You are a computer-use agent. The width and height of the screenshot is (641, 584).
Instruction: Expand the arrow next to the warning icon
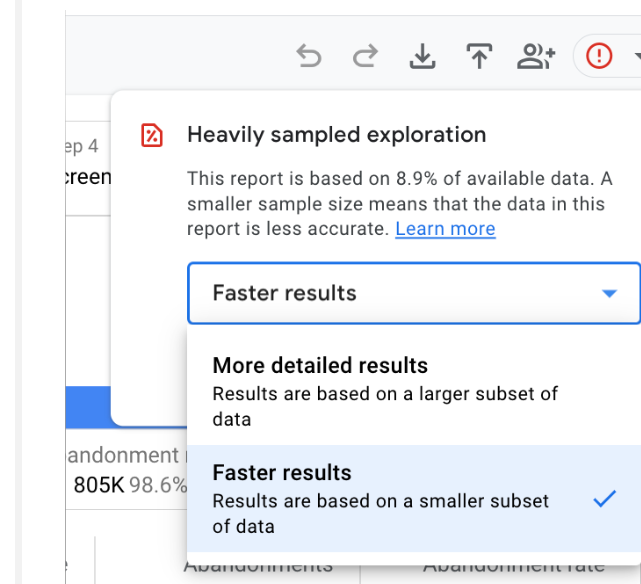click(x=635, y=57)
